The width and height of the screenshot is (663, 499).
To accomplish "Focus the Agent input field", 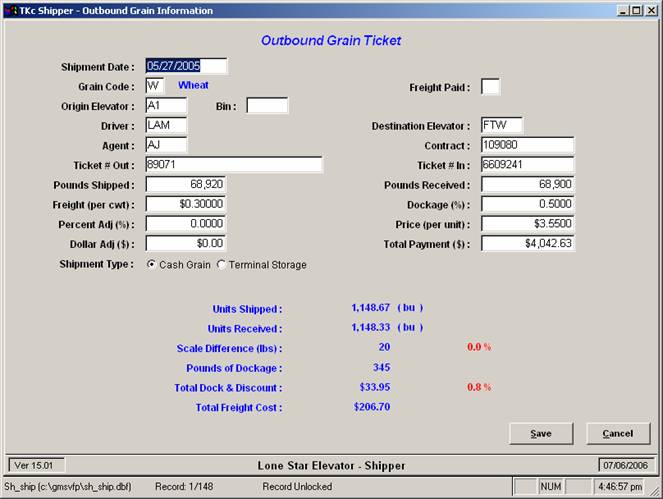I will point(166,145).
